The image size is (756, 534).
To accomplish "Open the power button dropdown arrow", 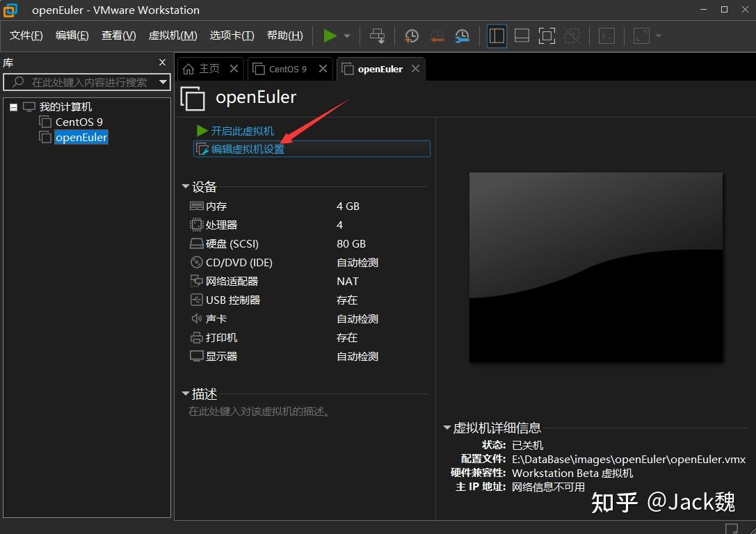I will pos(346,35).
